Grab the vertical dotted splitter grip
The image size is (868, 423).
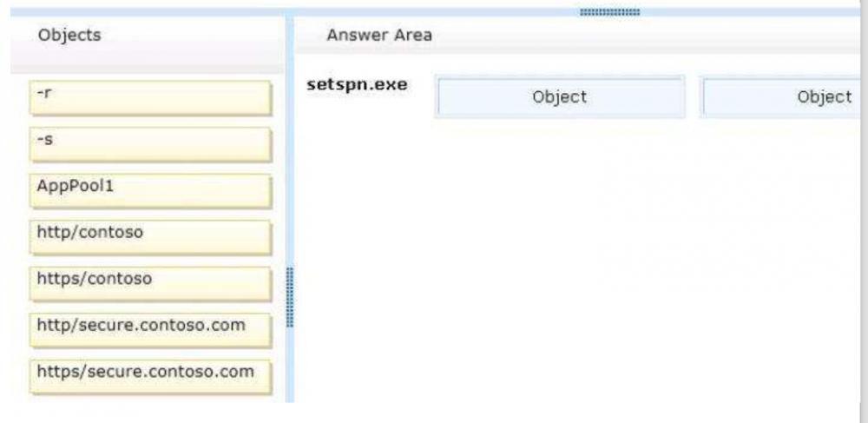290,296
